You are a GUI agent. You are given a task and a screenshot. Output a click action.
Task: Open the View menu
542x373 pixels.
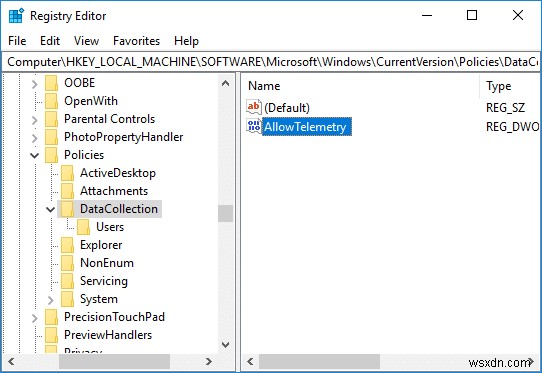(x=86, y=41)
